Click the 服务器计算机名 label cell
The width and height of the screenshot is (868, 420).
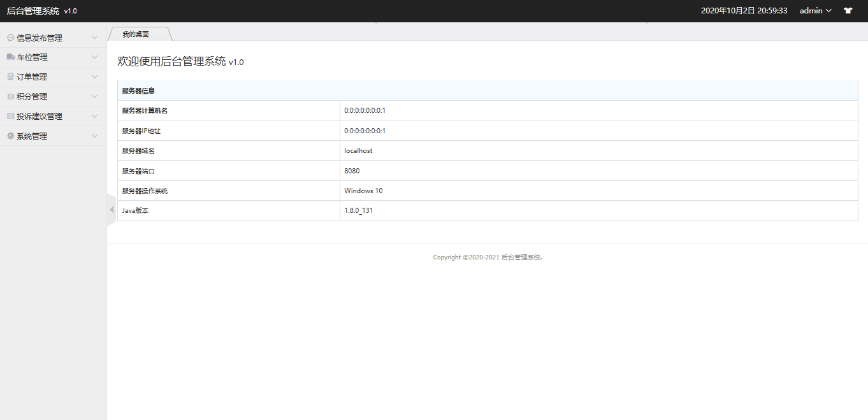click(x=229, y=110)
